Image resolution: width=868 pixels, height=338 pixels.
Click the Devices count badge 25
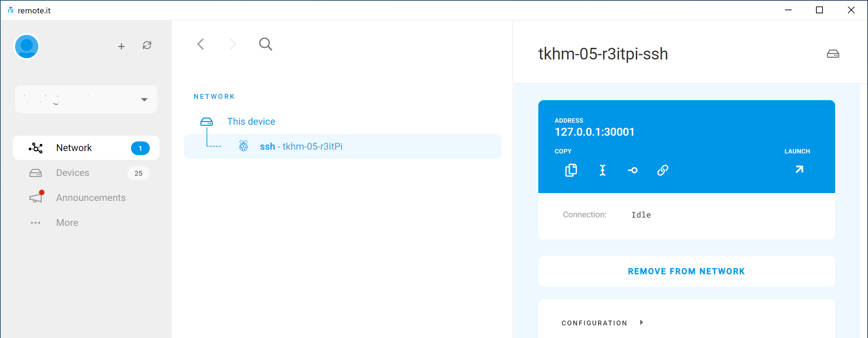(139, 173)
